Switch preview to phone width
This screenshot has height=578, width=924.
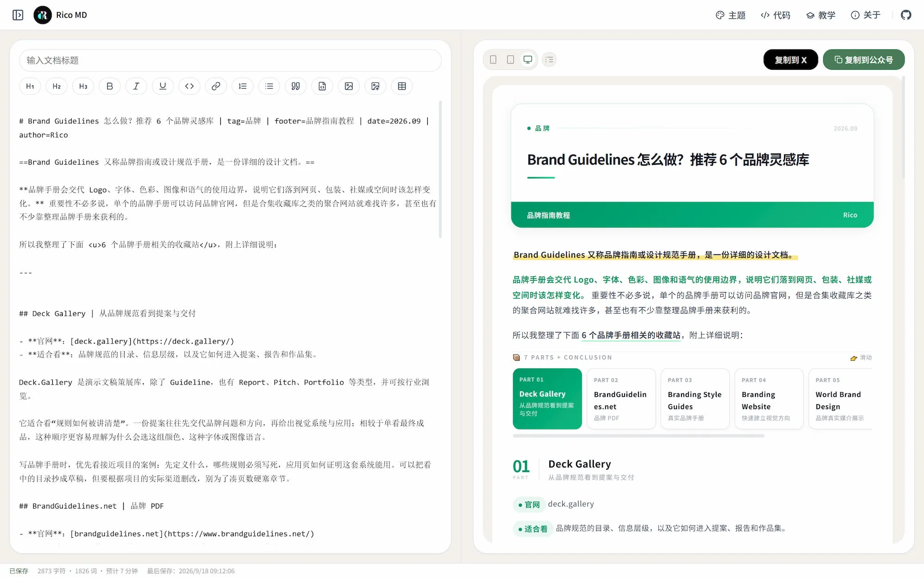pyautogui.click(x=493, y=60)
